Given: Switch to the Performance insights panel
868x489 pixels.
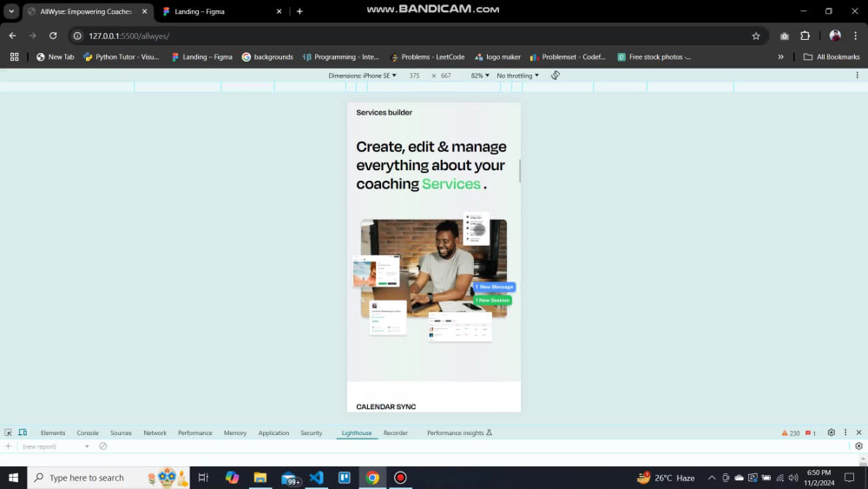Looking at the screenshot, I should click(459, 433).
